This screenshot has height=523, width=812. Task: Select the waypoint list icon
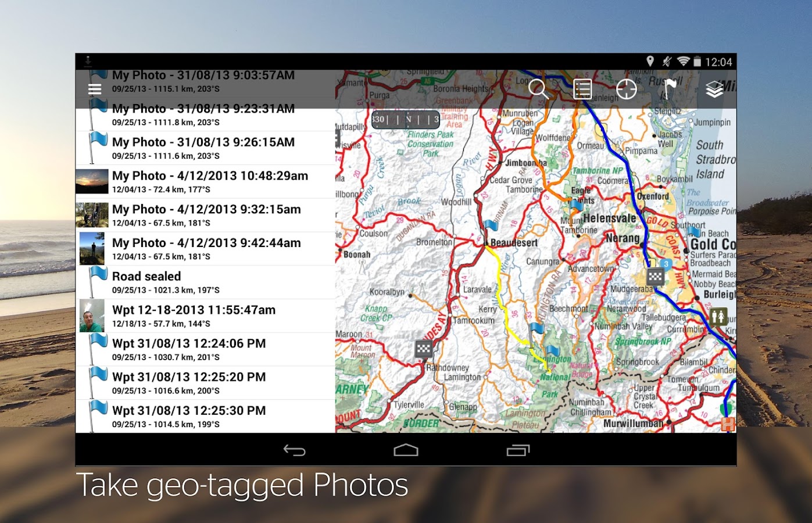pos(581,89)
